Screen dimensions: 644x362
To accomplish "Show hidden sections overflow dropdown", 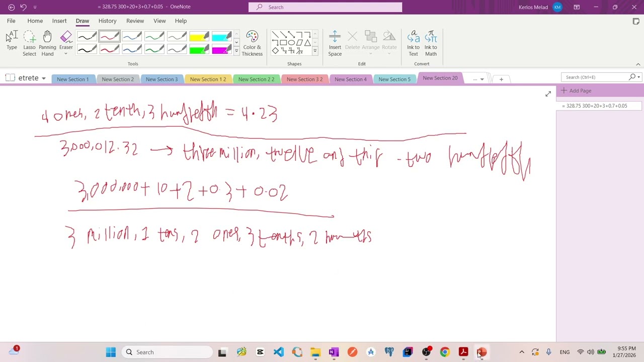I will click(x=478, y=79).
